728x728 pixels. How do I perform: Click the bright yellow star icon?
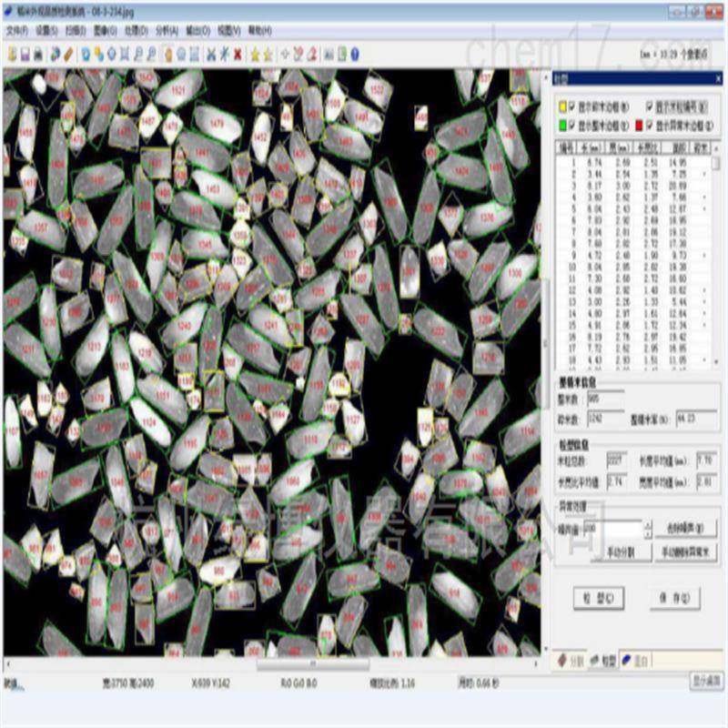click(255, 55)
